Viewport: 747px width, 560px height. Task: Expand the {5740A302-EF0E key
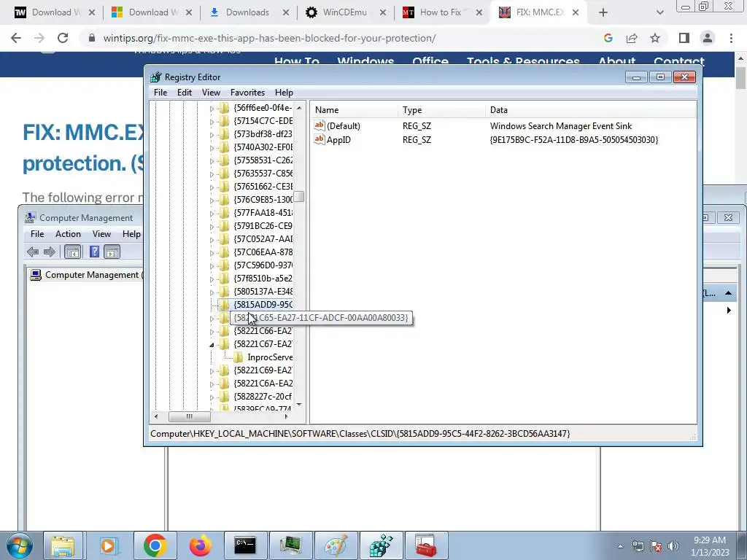point(212,148)
